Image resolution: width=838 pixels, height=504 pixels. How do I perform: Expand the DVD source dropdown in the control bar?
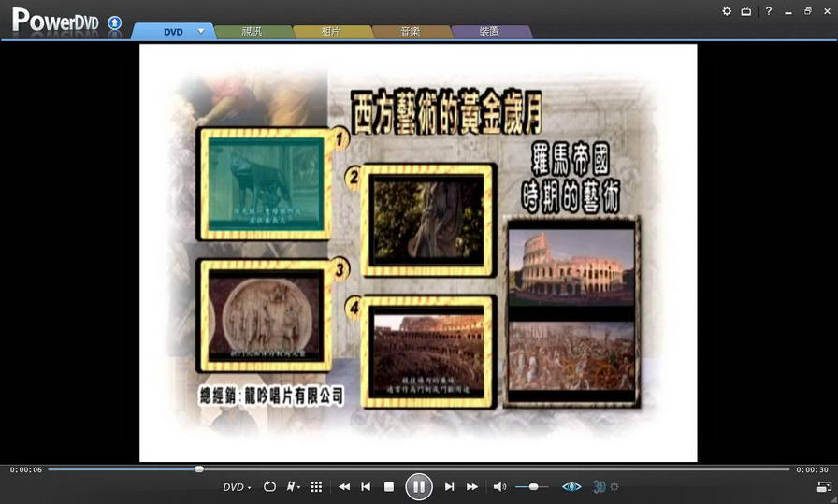coord(237,487)
